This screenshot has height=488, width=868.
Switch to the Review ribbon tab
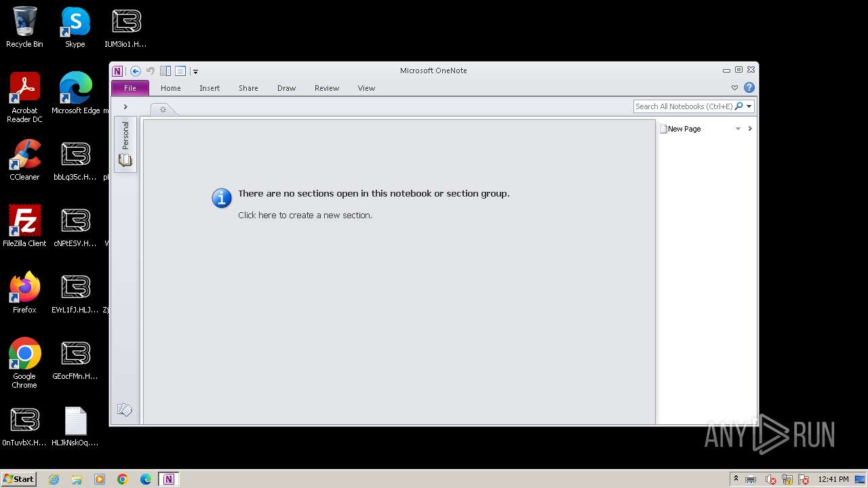327,88
